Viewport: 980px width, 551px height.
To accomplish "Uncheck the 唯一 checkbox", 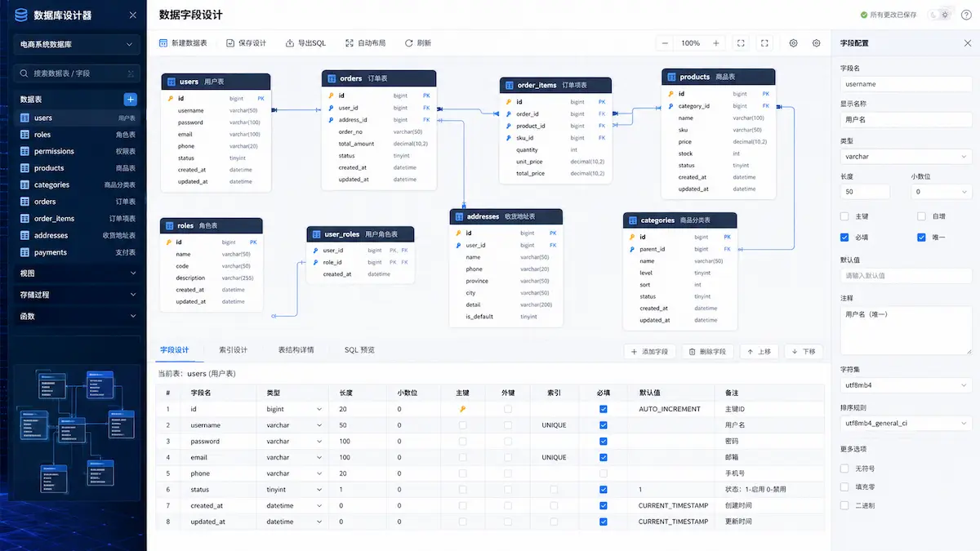I will coord(921,238).
